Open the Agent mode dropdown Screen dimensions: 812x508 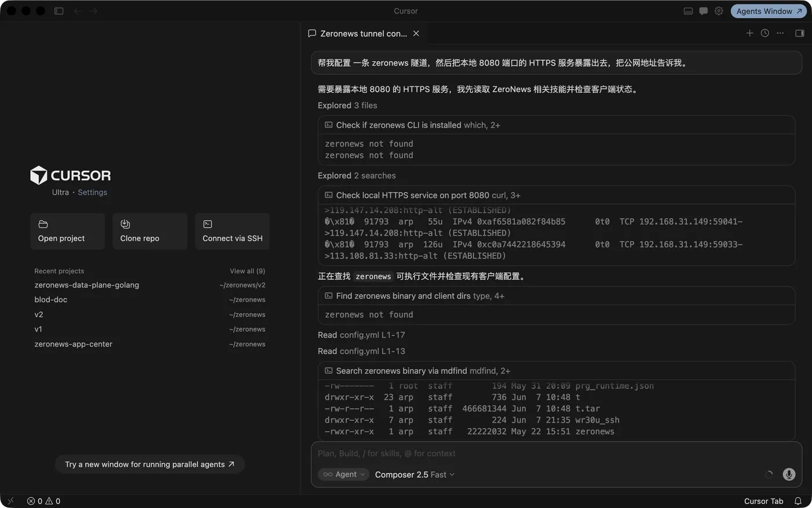pos(343,474)
